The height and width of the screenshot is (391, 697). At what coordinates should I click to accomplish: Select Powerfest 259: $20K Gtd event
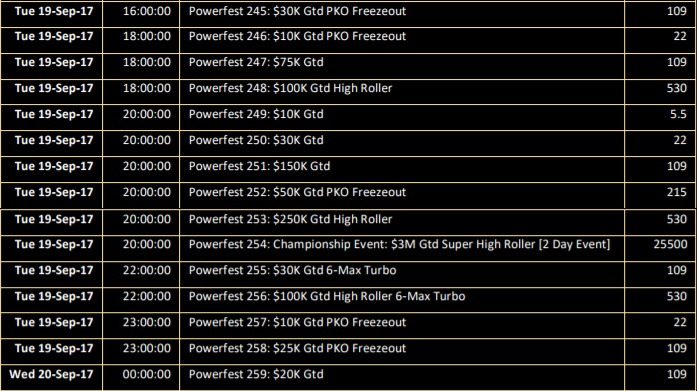pyautogui.click(x=256, y=374)
